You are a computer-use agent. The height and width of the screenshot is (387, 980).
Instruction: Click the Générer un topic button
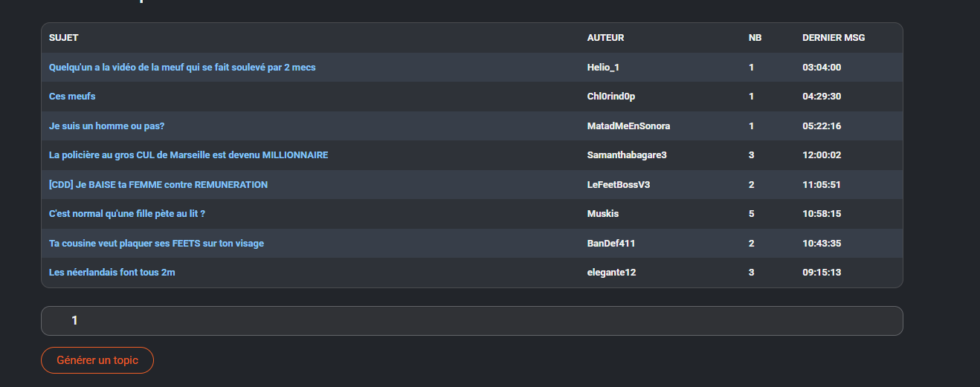tap(97, 360)
